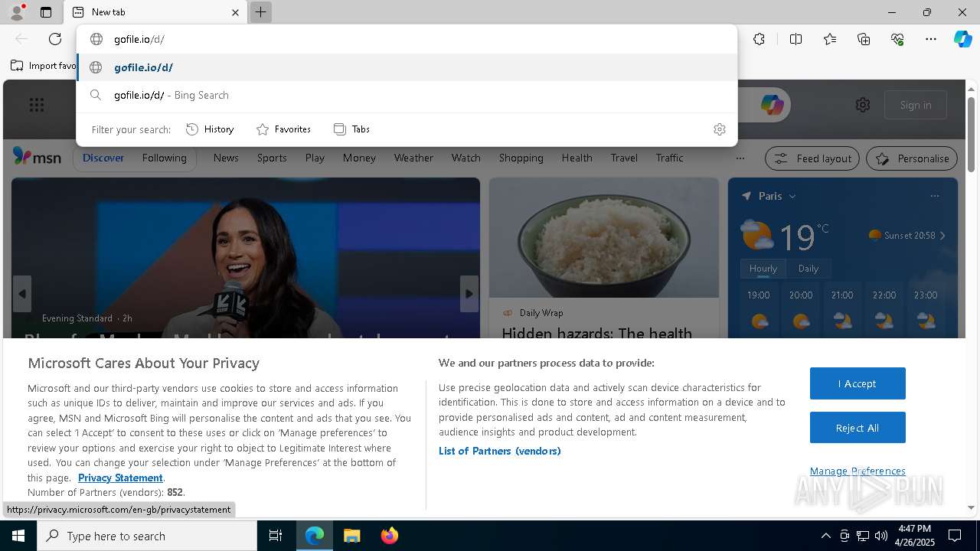This screenshot has width=980, height=551.
Task: Click the address bar text field
Action: (407, 39)
